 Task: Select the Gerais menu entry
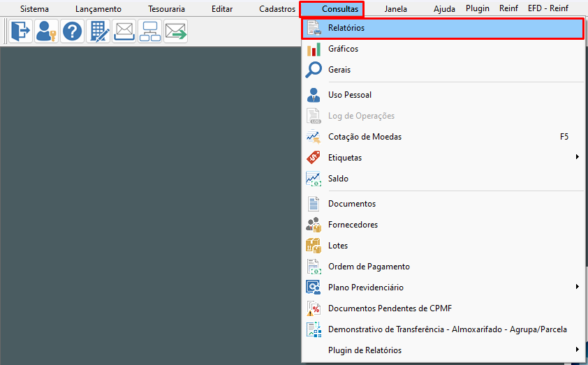[x=443, y=70]
